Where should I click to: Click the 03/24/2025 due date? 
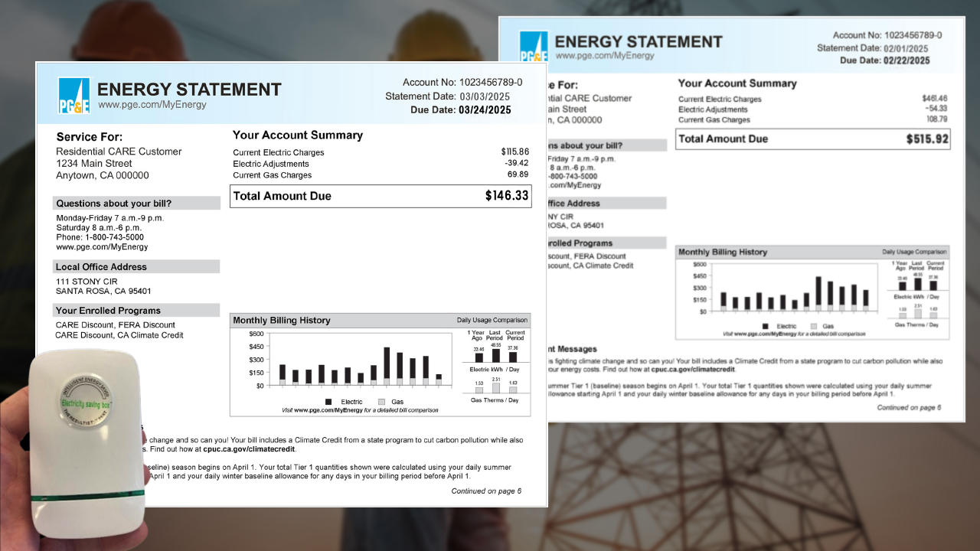coord(485,110)
